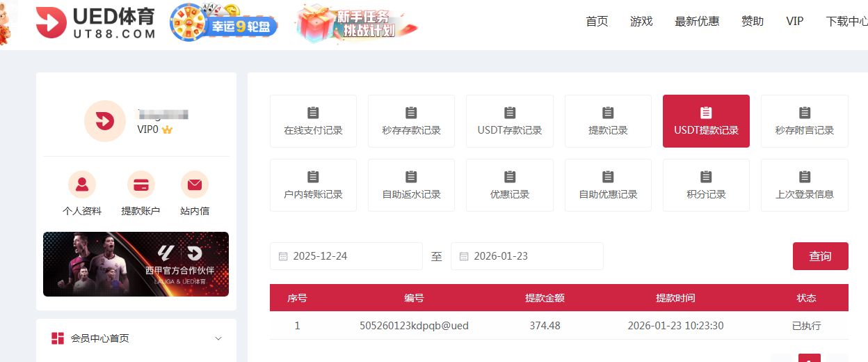Switch to 秒存附言记录 tab
Viewport: 868px width, 362px height.
tap(805, 121)
